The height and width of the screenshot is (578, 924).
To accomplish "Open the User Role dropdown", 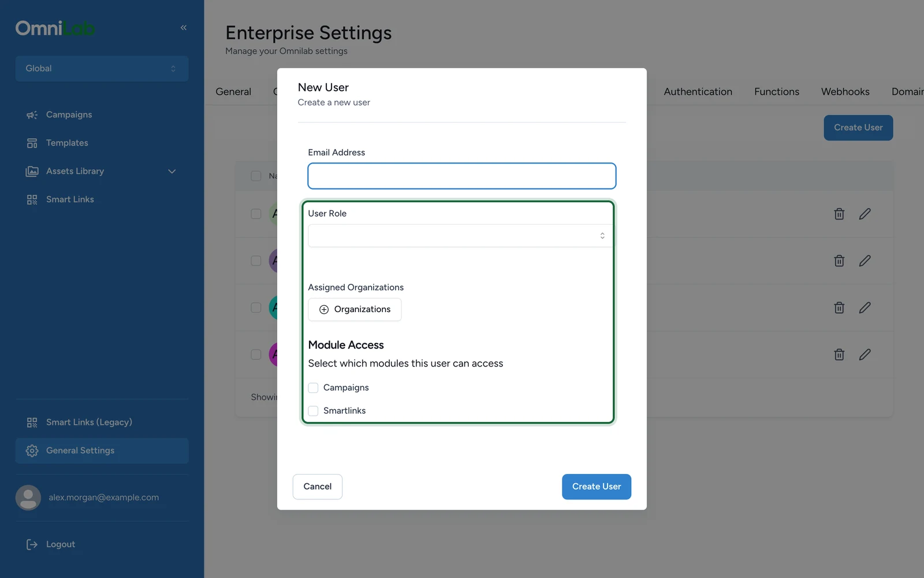I will pos(460,236).
